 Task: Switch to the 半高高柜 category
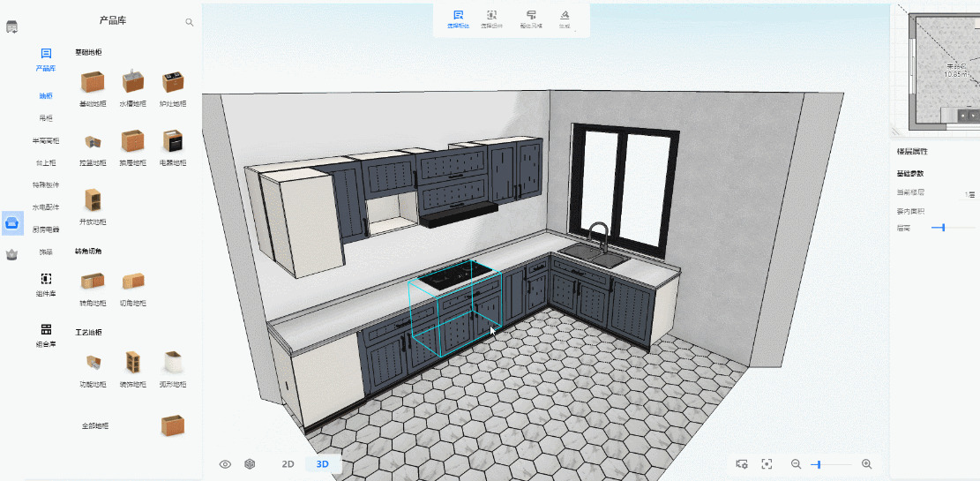point(46,140)
